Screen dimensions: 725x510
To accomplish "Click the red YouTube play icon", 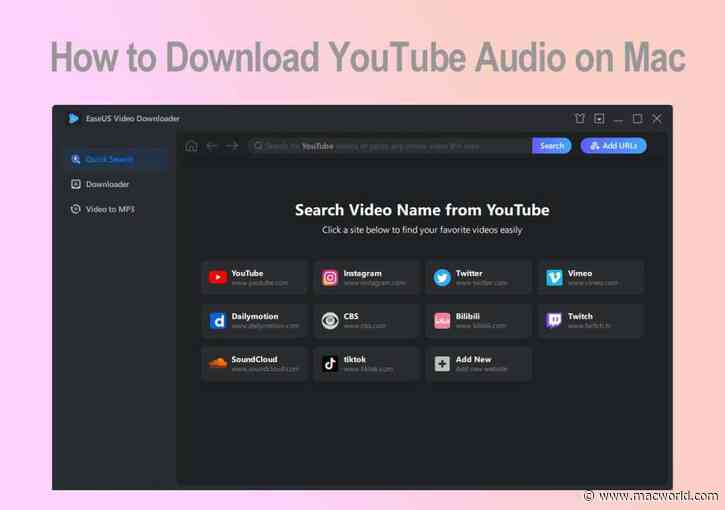I will (x=217, y=277).
